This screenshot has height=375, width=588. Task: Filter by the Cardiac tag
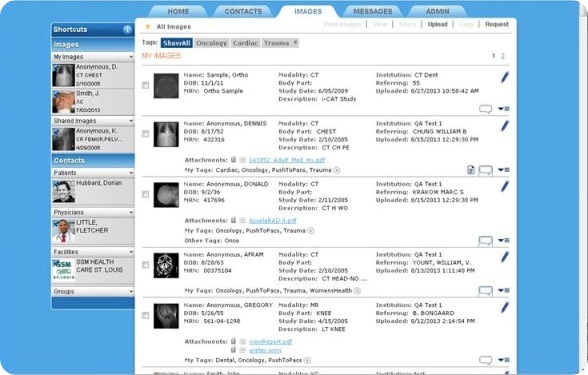pyautogui.click(x=245, y=43)
